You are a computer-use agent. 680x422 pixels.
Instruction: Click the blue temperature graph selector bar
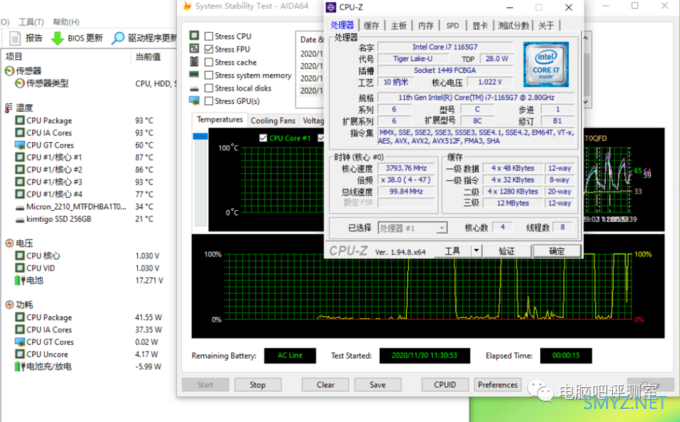[200, 136]
